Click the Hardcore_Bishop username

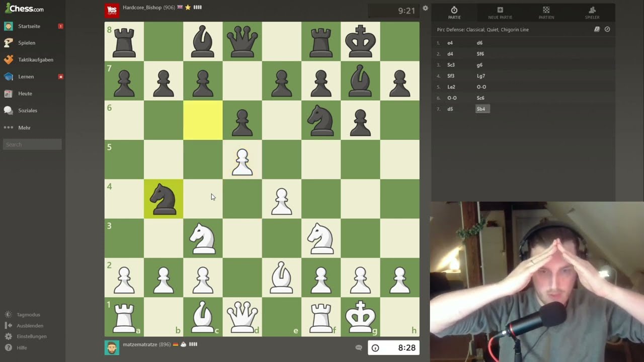[142, 8]
